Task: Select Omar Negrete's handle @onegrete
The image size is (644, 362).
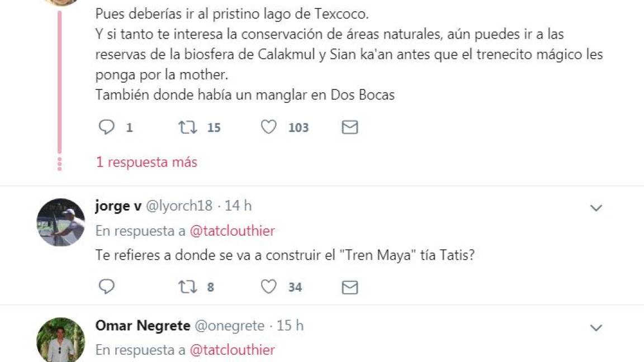Action: pos(229,325)
